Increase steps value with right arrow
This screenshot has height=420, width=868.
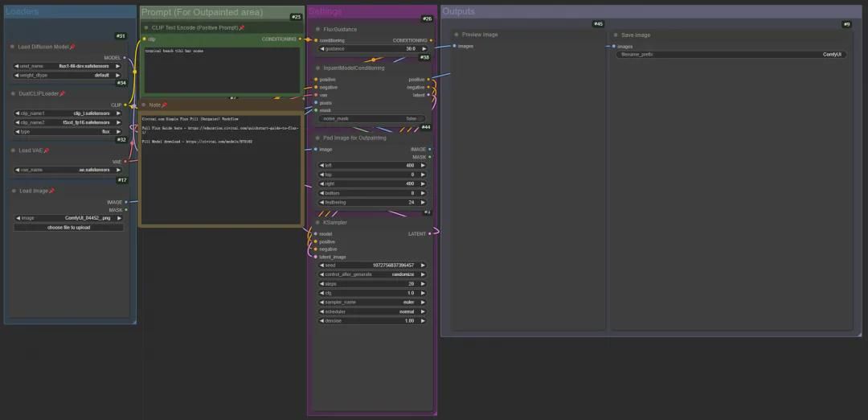(x=424, y=284)
